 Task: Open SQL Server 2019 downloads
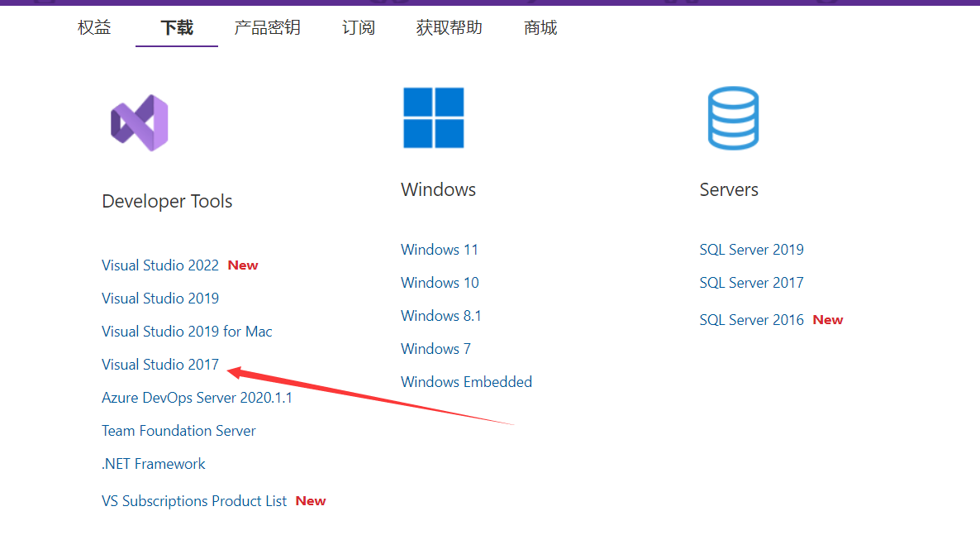click(751, 250)
